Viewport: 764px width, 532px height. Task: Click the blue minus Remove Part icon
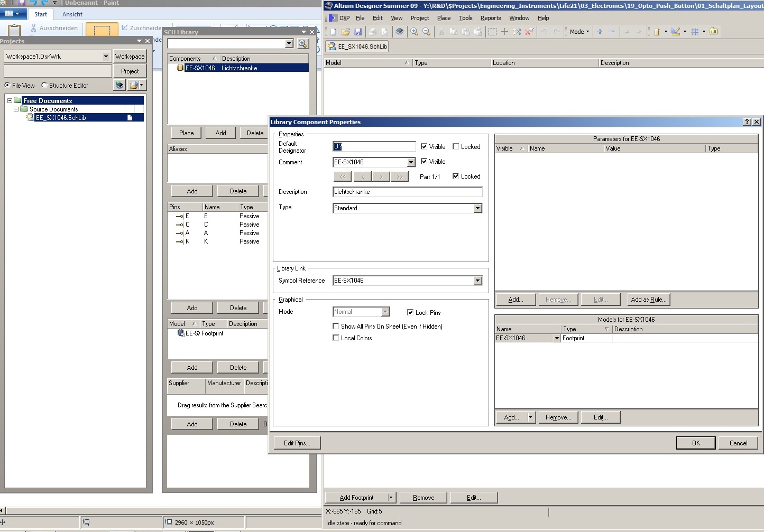(612, 32)
